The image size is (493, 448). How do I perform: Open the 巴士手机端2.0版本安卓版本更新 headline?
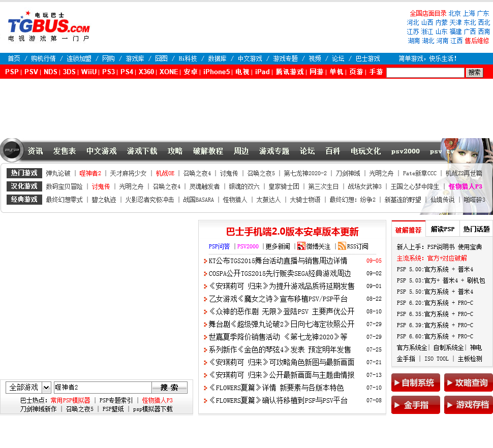[x=292, y=232]
